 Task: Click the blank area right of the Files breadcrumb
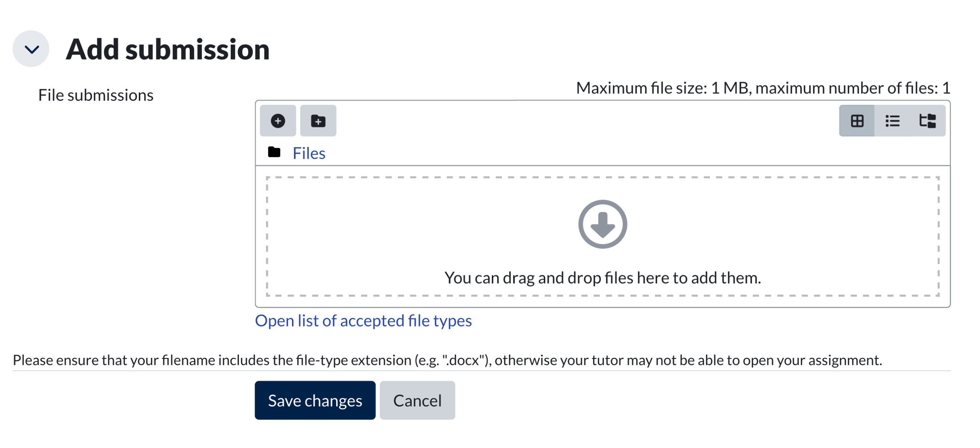pyautogui.click(x=609, y=153)
